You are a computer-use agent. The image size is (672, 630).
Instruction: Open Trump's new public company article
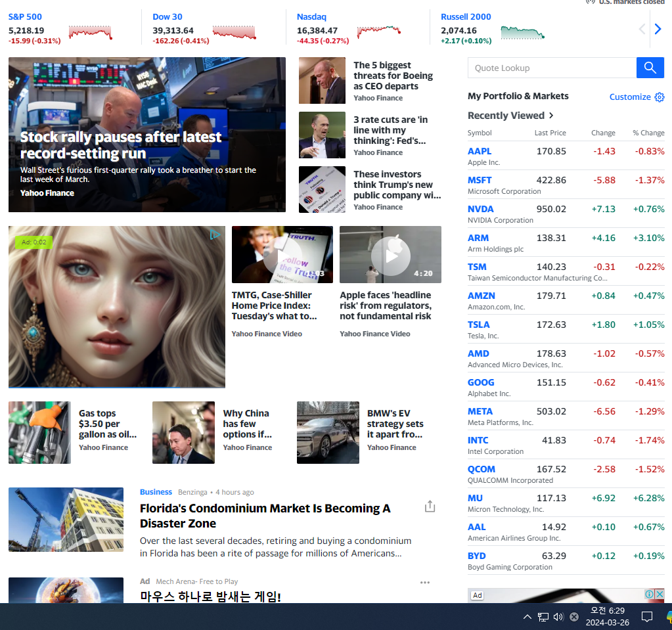pyautogui.click(x=397, y=185)
